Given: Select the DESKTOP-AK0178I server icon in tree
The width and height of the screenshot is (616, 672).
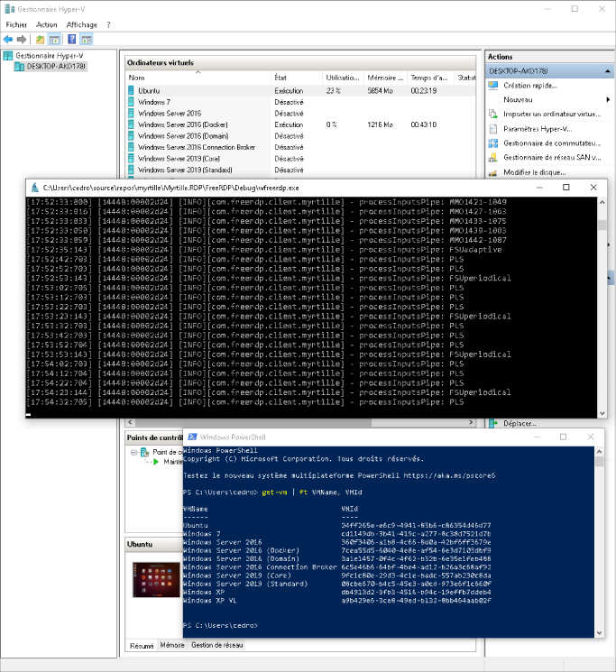Looking at the screenshot, I should tap(19, 67).
